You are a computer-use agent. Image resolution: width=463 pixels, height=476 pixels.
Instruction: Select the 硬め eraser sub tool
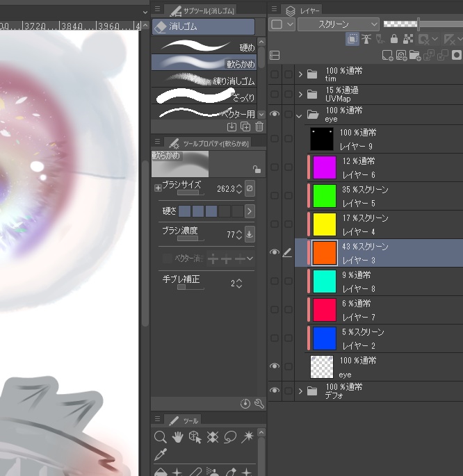(204, 46)
